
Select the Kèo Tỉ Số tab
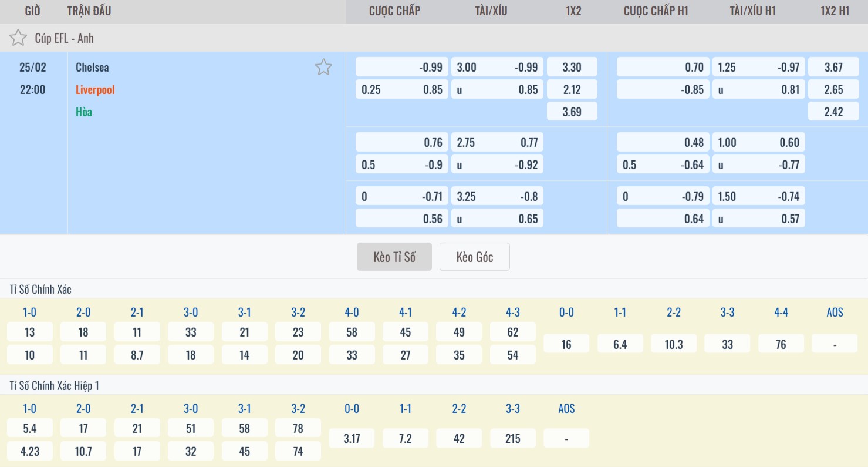point(394,257)
